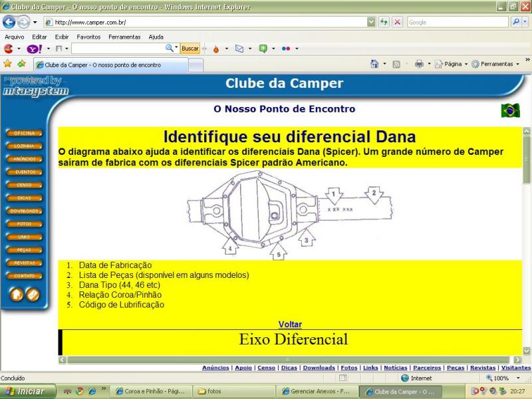Expand the Yahoo! logo dropdown arrow
532x399 pixels.
coord(48,49)
